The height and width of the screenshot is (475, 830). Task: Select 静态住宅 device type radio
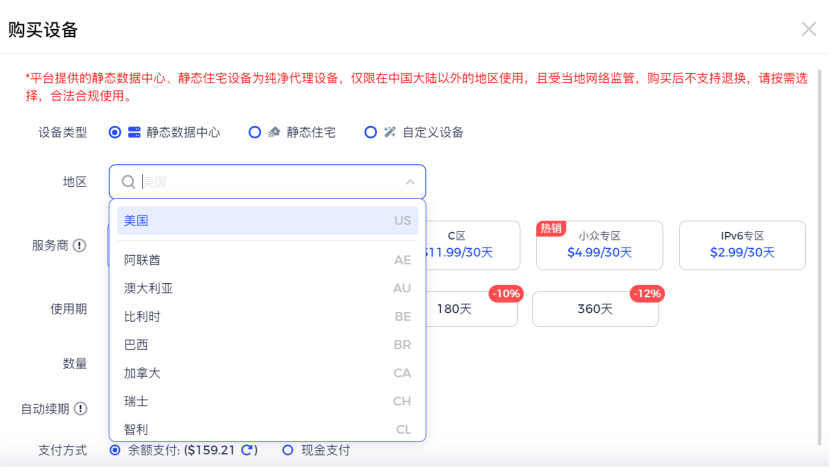tap(255, 132)
